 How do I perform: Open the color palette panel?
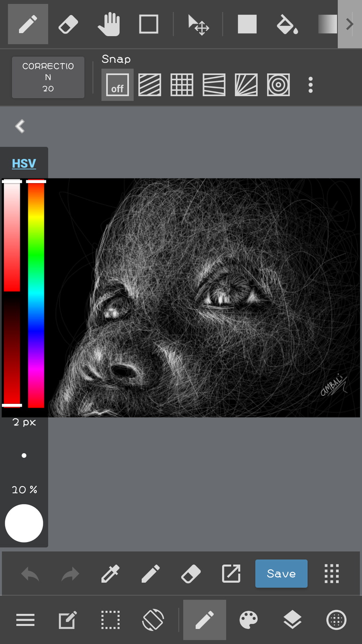pyautogui.click(x=248, y=620)
